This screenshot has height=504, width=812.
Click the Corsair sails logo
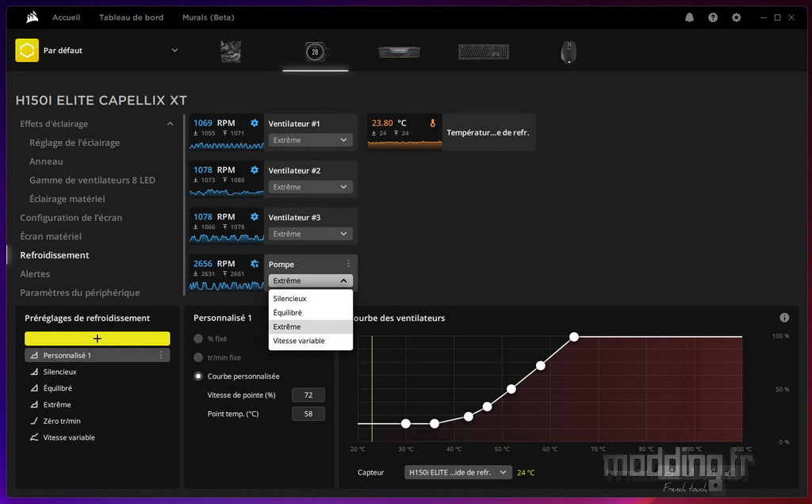click(x=32, y=17)
